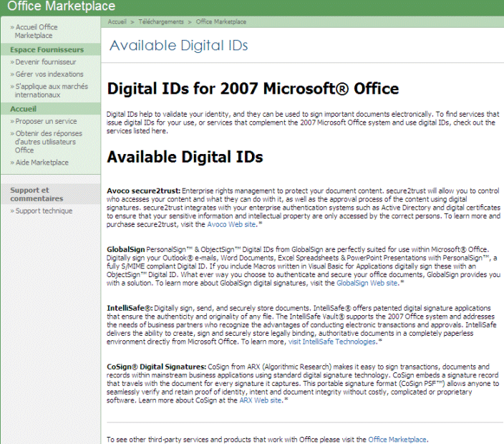Image resolution: width=504 pixels, height=444 pixels.
Task: Click bold Avoco secure2trust entry name
Action: (x=144, y=190)
